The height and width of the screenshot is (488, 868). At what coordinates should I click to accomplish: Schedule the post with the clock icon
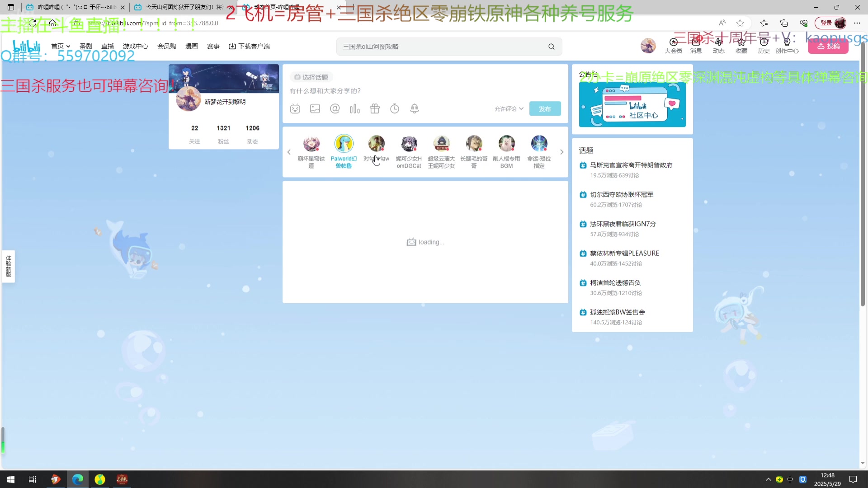tap(395, 108)
